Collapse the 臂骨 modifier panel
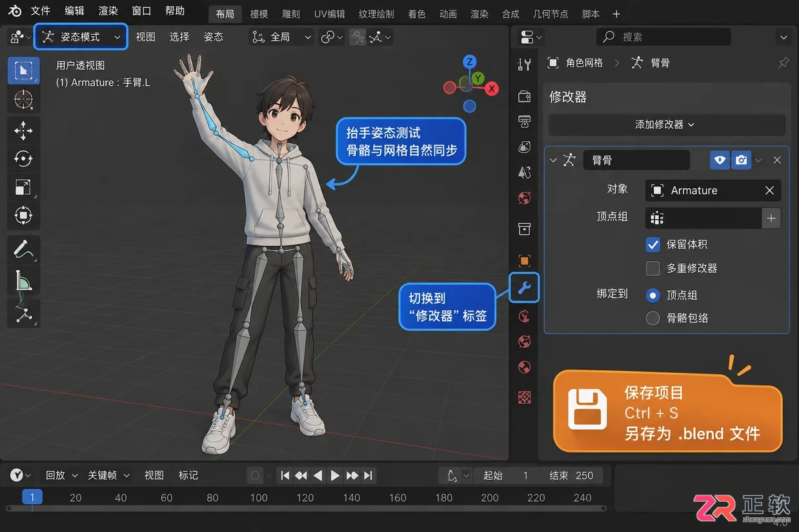Viewport: 799px width, 532px height. [553, 160]
